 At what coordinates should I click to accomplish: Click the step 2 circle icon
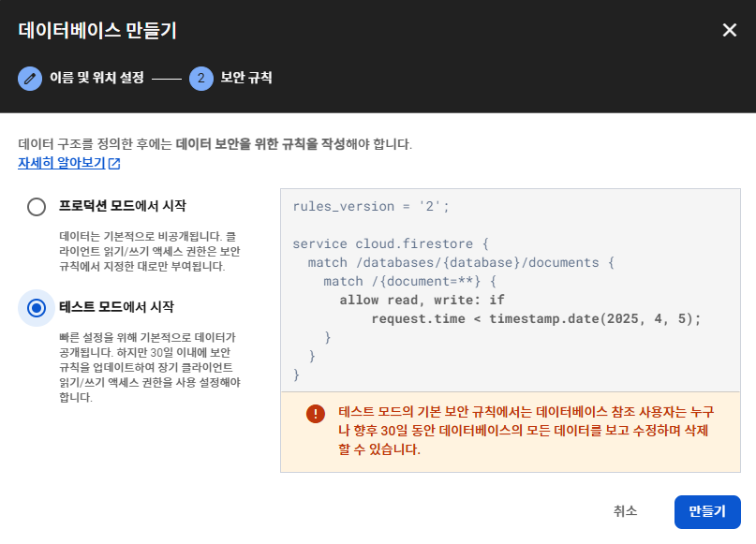click(201, 78)
